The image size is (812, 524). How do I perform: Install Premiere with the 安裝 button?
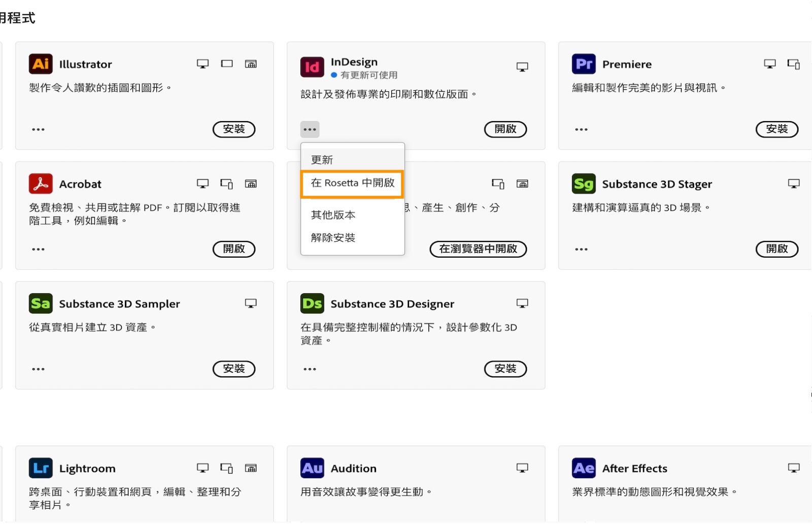(x=777, y=129)
